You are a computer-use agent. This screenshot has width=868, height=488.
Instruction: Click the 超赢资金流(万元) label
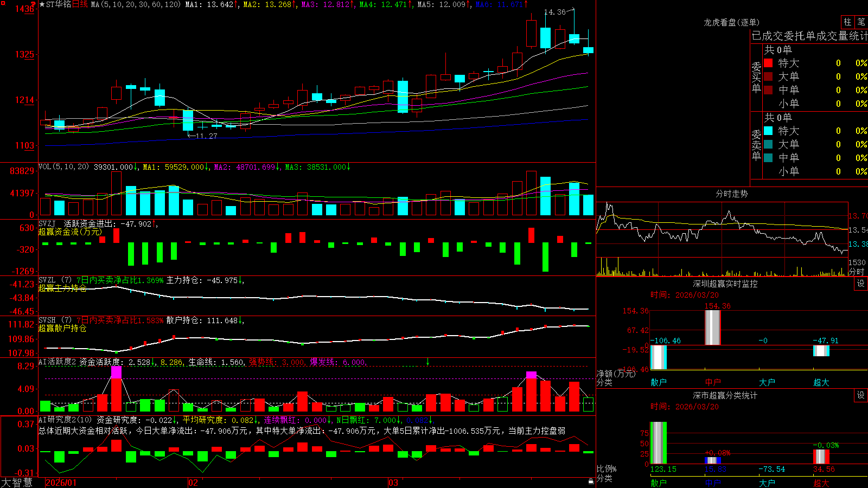[70, 232]
